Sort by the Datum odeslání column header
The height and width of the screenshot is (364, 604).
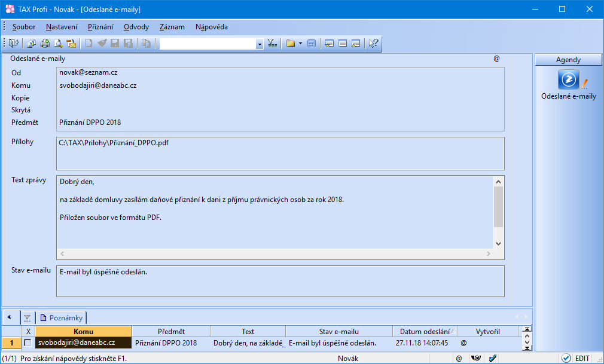[425, 331]
